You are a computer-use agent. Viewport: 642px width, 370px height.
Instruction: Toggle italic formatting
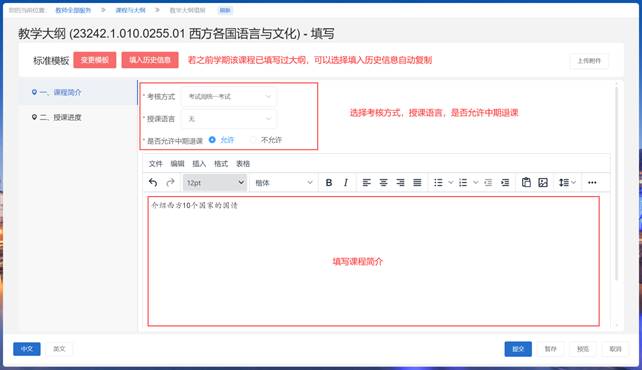coord(346,183)
